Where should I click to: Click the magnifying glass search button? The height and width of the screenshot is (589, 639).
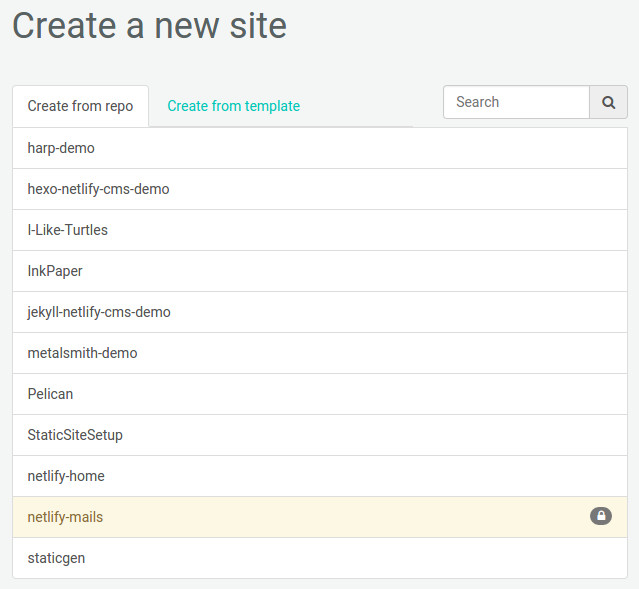coord(608,102)
